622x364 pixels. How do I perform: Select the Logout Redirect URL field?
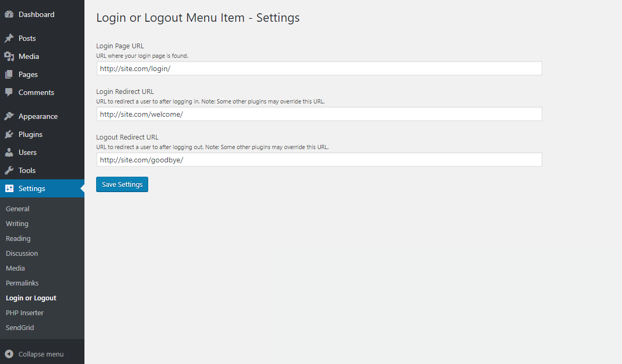coord(319,159)
